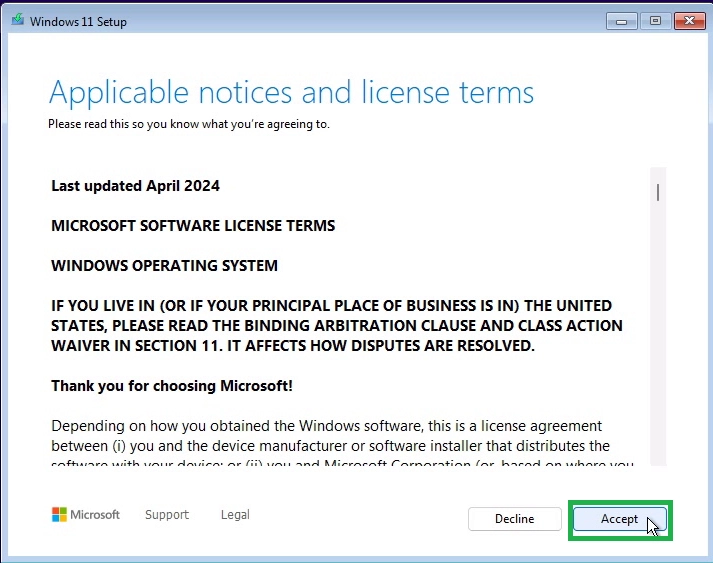Click the binding arbitration clause paragraph

click(x=336, y=326)
